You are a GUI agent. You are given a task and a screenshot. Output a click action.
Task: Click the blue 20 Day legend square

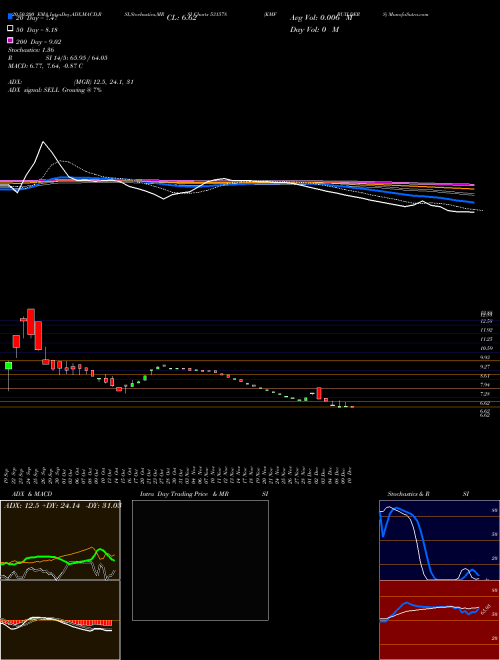[x=10, y=17]
